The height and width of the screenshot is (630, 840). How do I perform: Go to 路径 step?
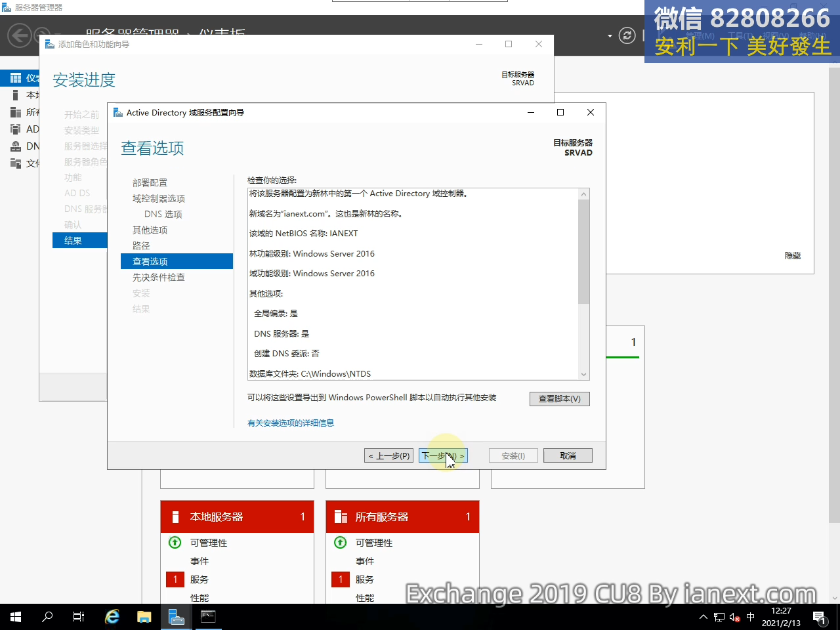[141, 245]
